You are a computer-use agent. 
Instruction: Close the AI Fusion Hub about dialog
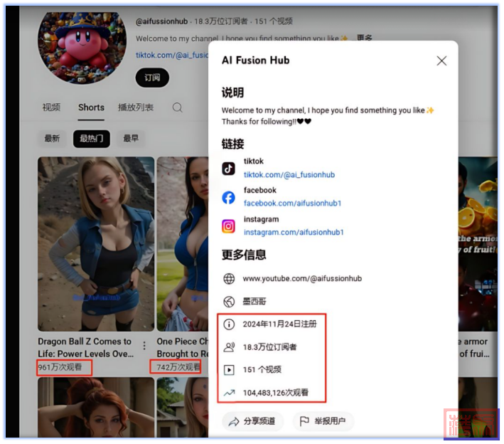441,60
